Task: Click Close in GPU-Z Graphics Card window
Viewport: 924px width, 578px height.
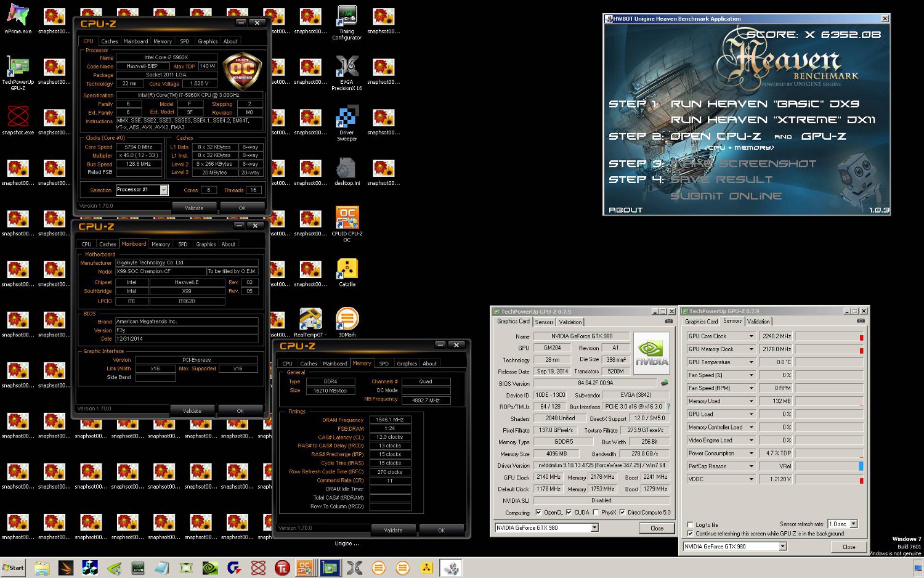Action: [x=657, y=528]
